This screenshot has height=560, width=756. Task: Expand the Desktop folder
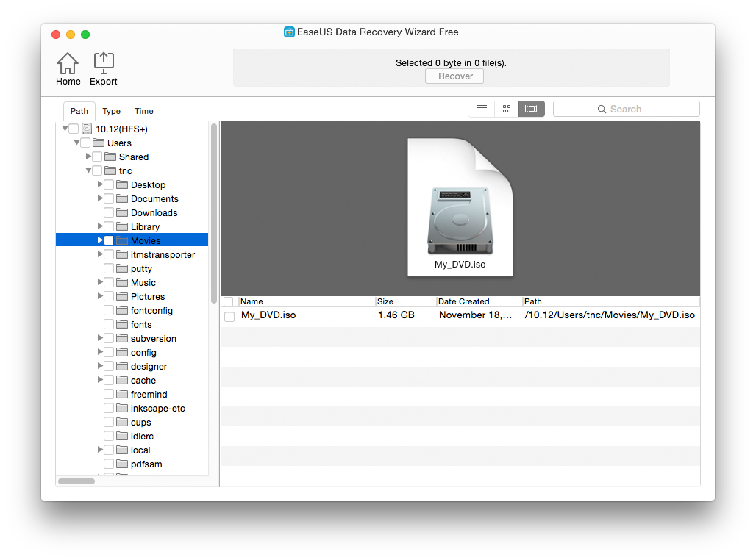pos(100,184)
